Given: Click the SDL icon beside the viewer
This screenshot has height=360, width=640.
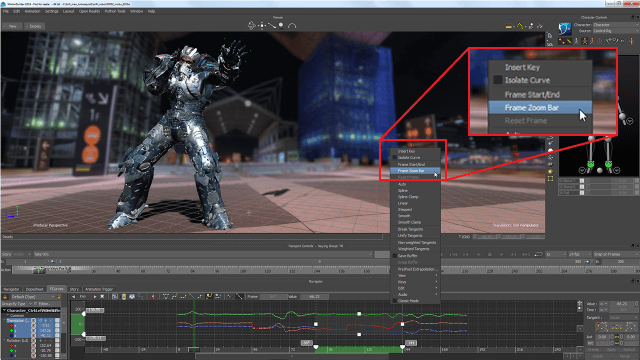Looking at the screenshot, I should coord(550,44).
